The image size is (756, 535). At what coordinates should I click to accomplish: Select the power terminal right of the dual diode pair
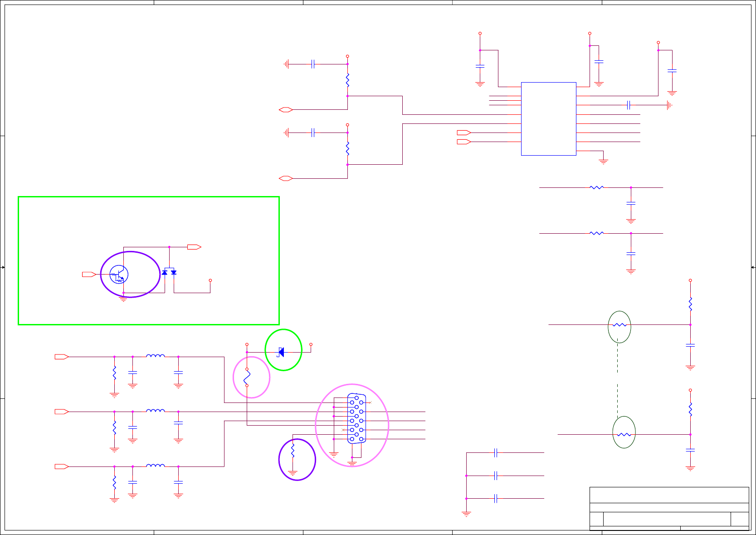pyautogui.click(x=210, y=280)
